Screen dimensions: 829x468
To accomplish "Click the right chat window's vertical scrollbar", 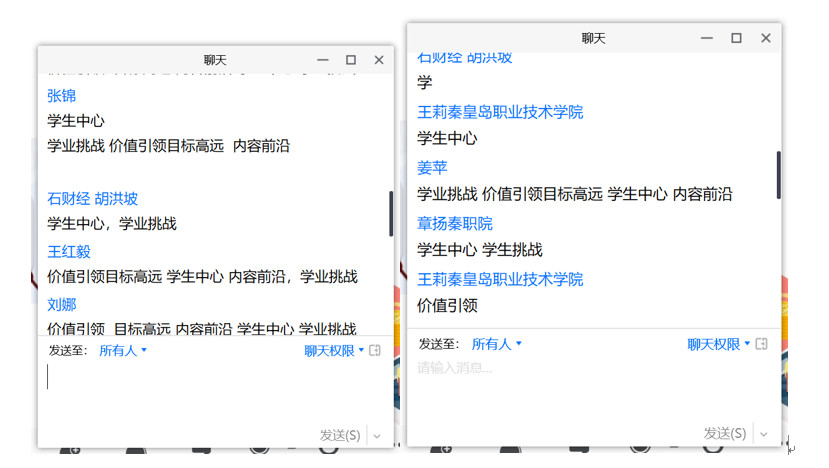I will pyautogui.click(x=778, y=175).
